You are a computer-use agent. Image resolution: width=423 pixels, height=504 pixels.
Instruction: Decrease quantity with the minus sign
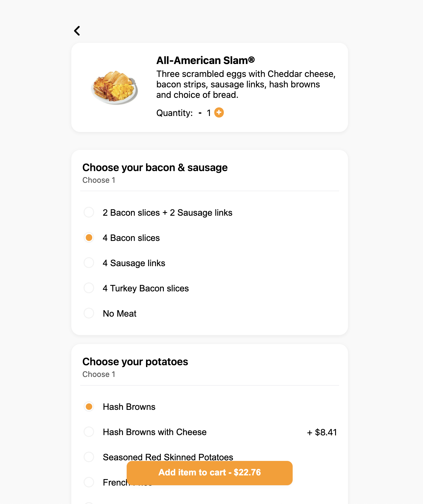click(200, 113)
